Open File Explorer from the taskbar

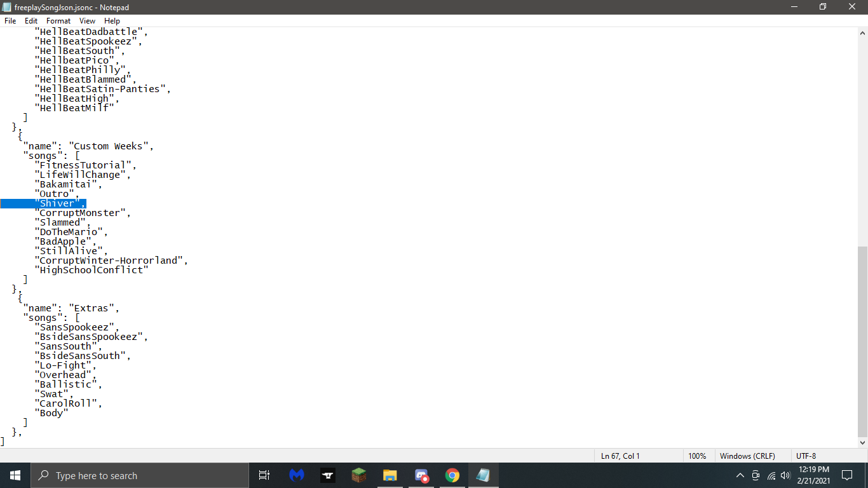(390, 475)
